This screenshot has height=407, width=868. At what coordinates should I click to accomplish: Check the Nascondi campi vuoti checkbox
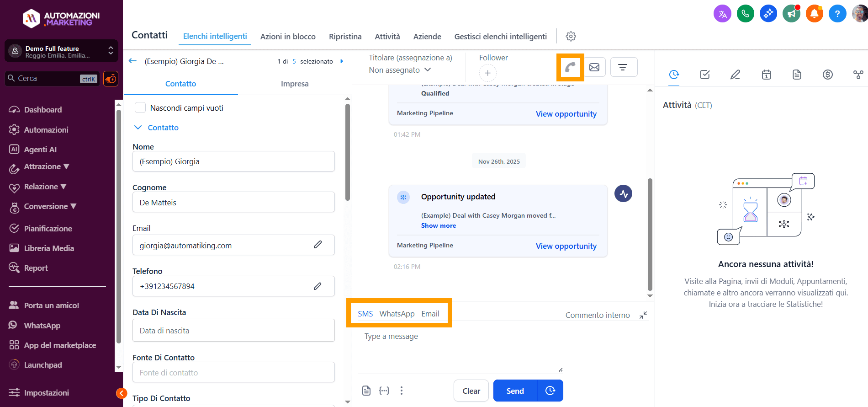point(140,108)
